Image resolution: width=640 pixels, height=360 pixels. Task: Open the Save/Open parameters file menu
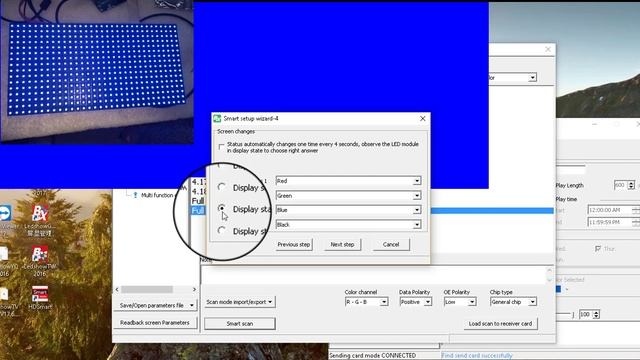[x=155, y=305]
